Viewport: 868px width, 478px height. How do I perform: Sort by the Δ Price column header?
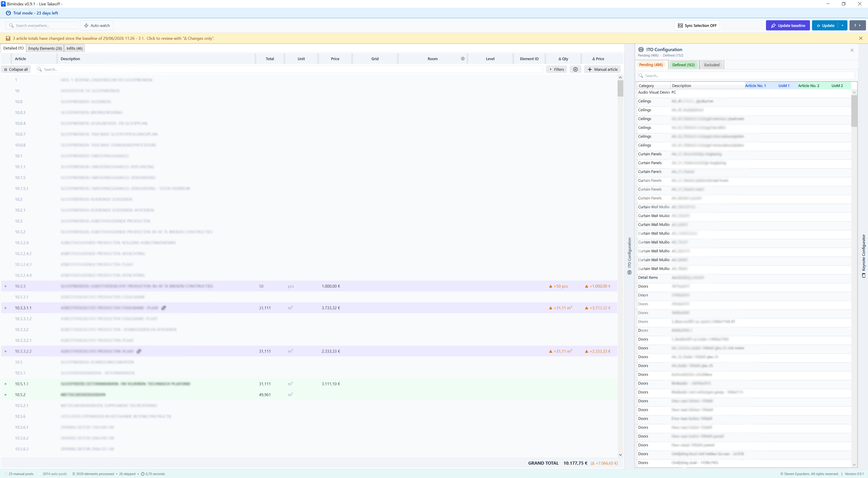point(598,59)
